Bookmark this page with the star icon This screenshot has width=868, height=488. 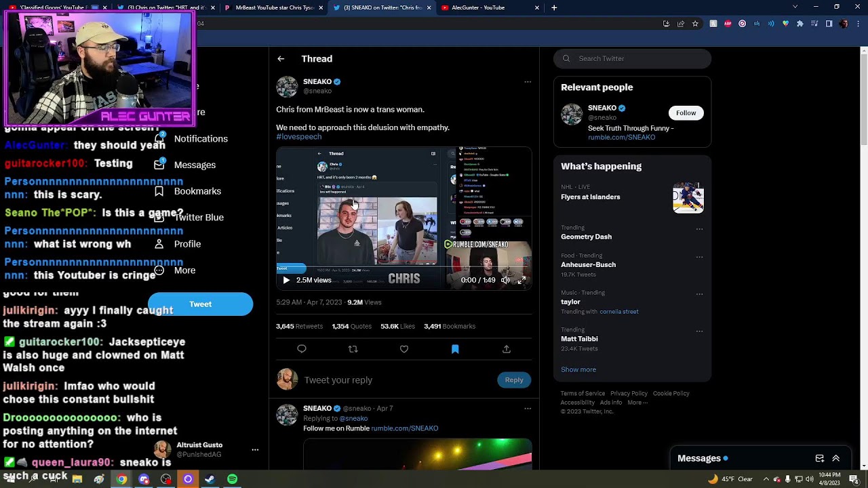(x=695, y=24)
